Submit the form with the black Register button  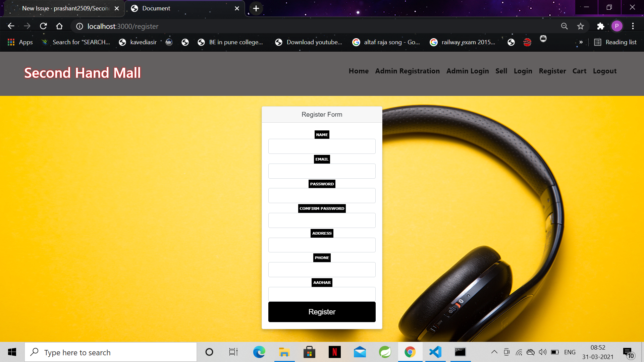[322, 312]
